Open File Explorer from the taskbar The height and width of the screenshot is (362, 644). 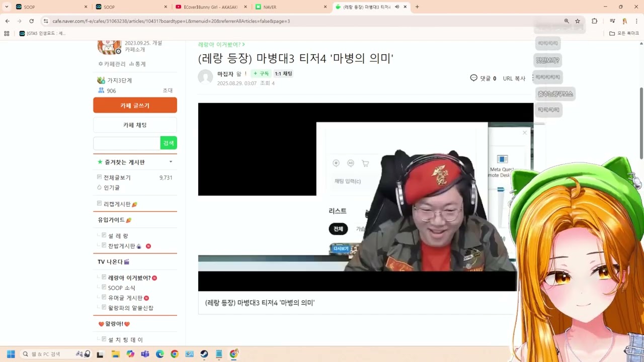click(115, 354)
